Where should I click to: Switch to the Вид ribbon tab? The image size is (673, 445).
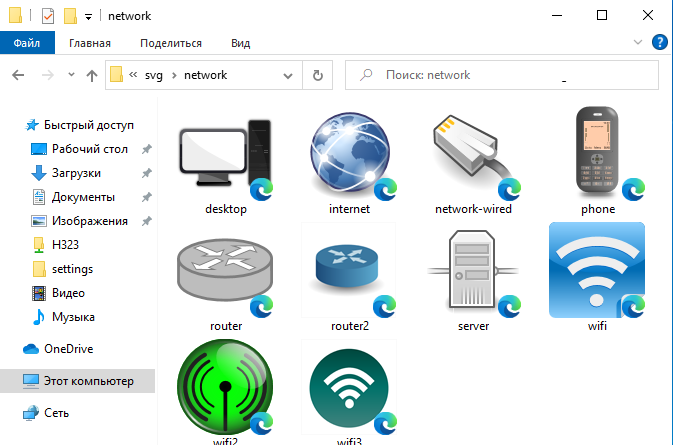pos(240,43)
